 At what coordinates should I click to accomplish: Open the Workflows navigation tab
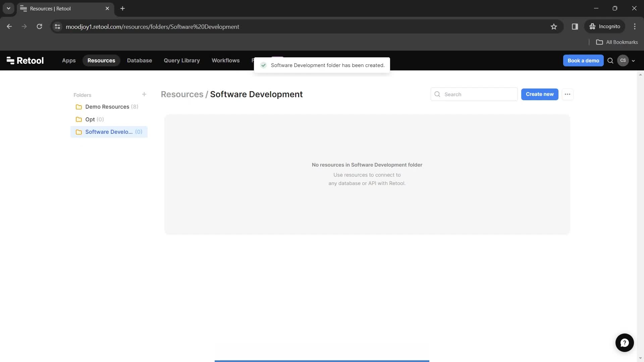(x=226, y=60)
